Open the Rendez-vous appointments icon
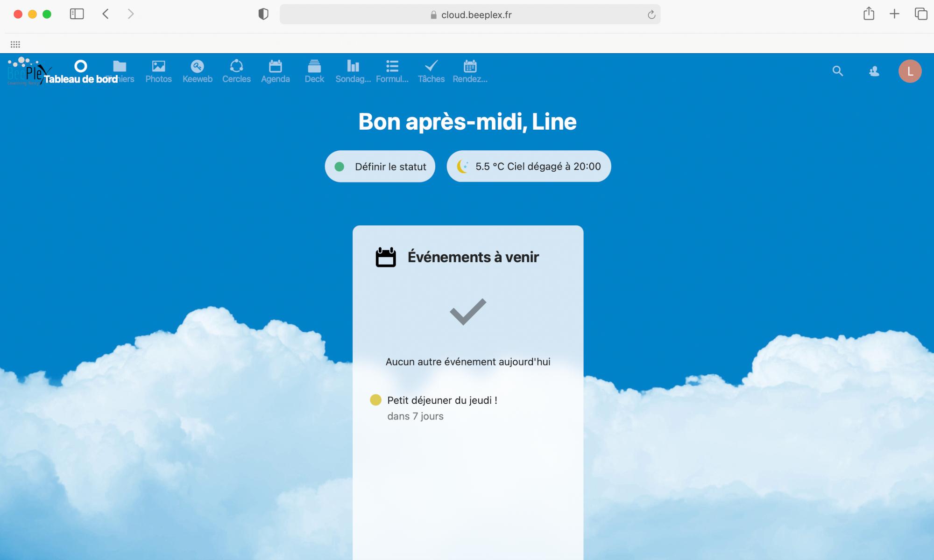934x560 pixels. point(470,71)
